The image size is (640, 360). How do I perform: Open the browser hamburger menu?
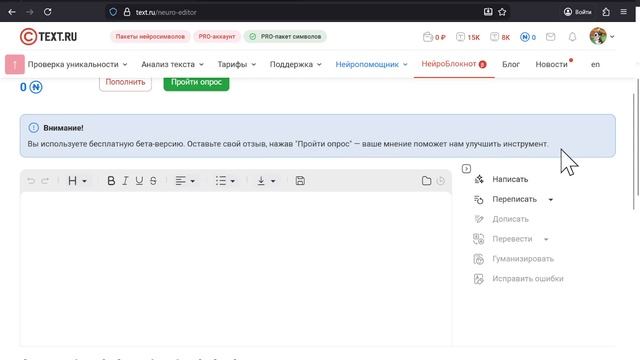pos(623,12)
